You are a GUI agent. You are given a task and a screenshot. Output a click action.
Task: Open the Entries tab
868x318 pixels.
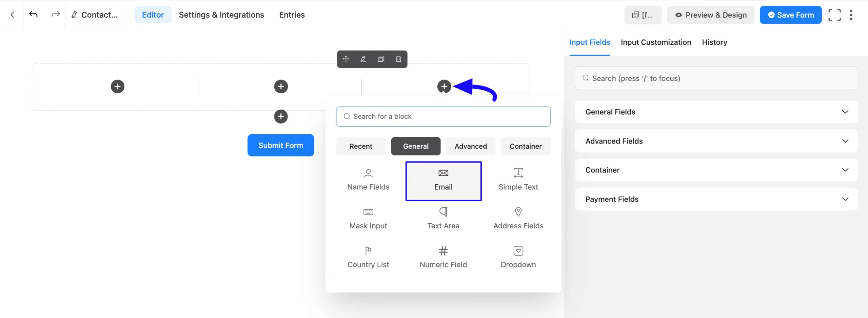(292, 15)
